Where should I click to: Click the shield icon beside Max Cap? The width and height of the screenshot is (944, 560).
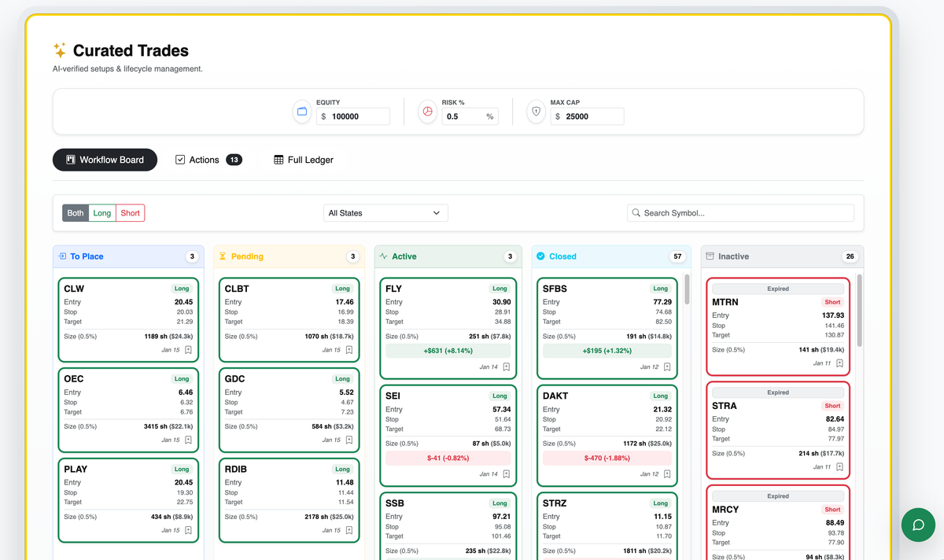(536, 112)
